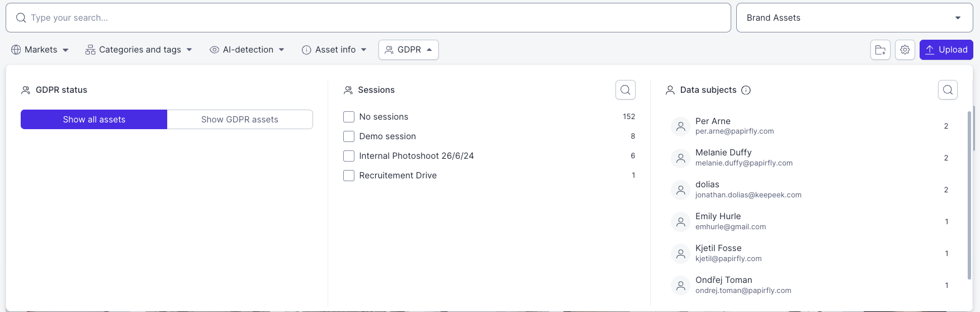
Task: Open the settings gear button
Action: click(905, 50)
